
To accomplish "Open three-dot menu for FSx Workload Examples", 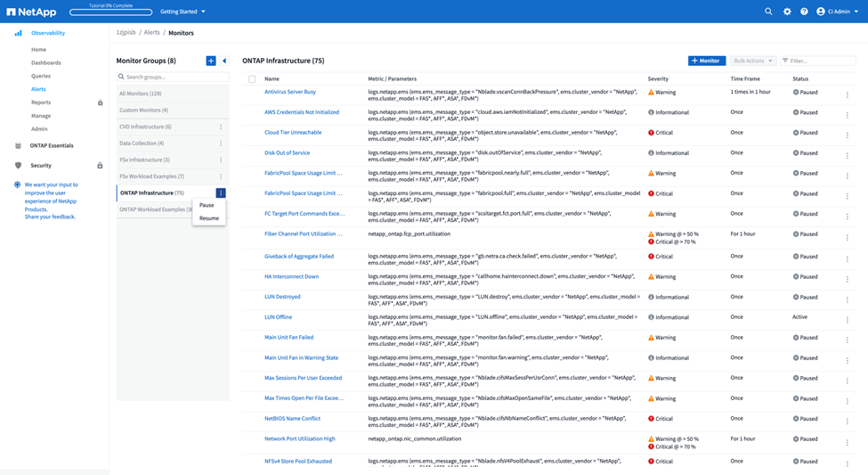I will pyautogui.click(x=221, y=176).
